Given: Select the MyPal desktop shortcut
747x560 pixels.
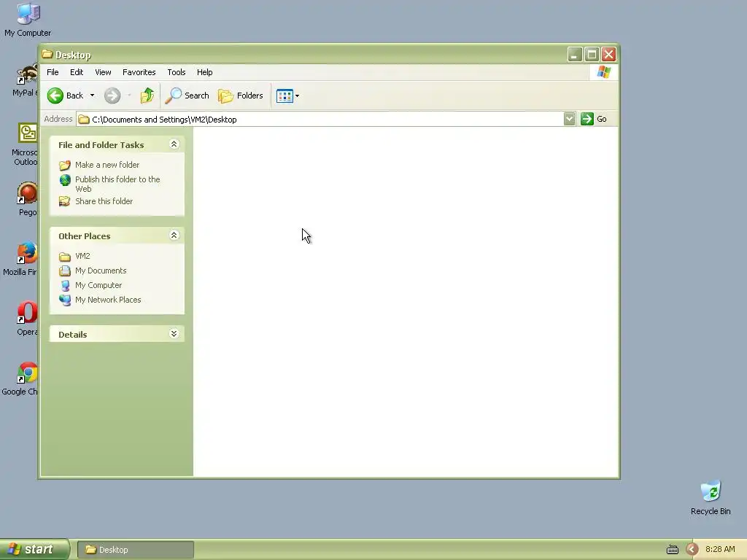Looking at the screenshot, I should point(26,80).
